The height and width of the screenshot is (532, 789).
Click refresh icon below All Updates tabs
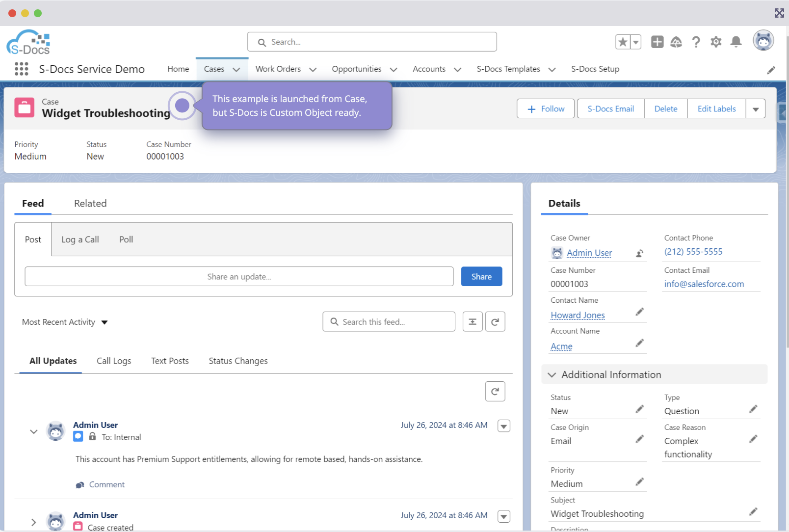495,391
